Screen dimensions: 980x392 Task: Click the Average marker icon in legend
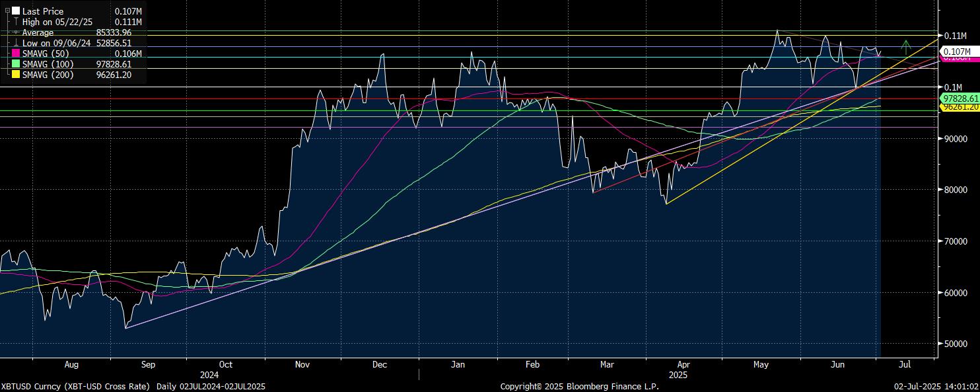[16, 32]
